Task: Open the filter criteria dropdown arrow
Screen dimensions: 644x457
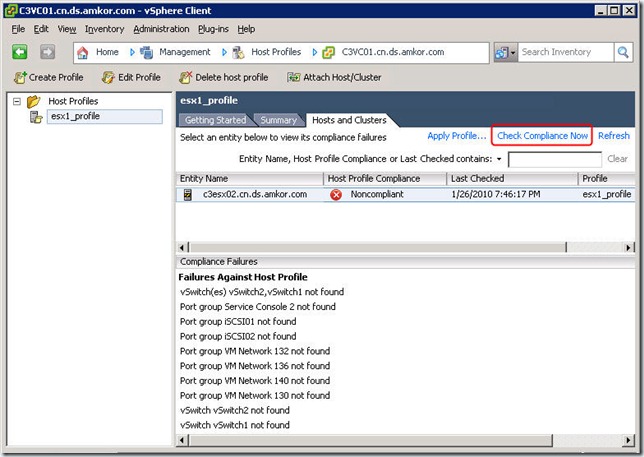Action: 499,159
